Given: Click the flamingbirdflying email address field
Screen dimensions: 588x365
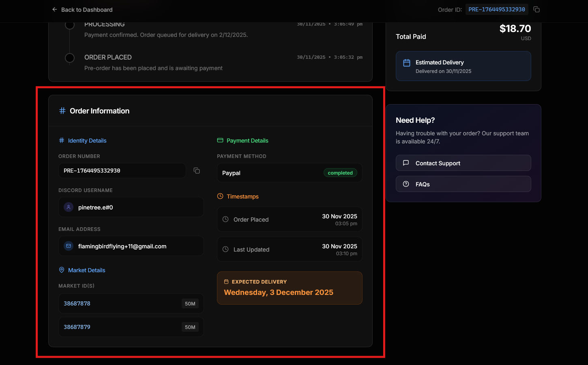Looking at the screenshot, I should [131, 246].
